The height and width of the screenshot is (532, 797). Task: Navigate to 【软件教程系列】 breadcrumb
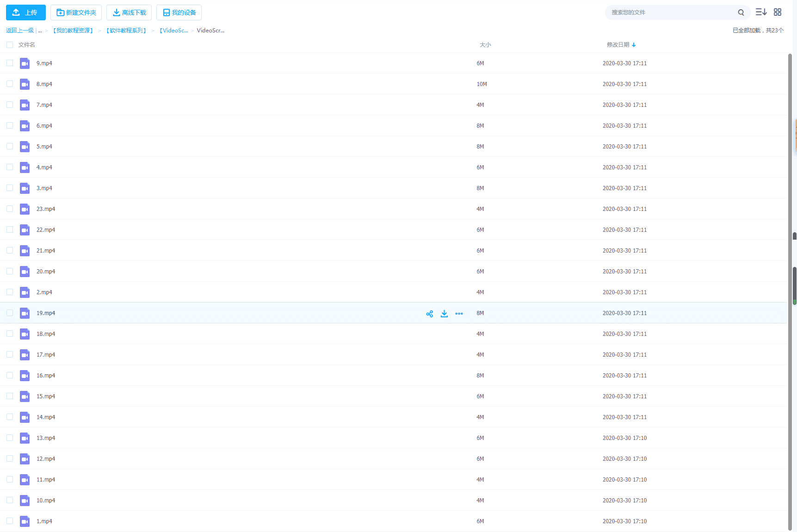126,31
